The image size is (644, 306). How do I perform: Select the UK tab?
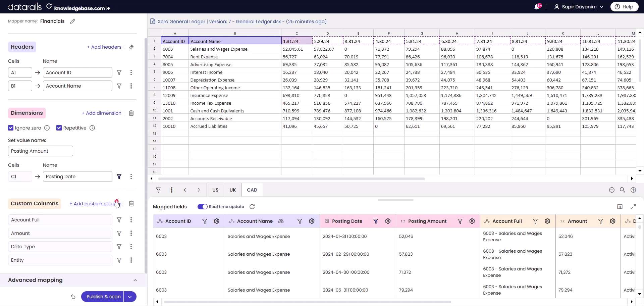point(232,190)
